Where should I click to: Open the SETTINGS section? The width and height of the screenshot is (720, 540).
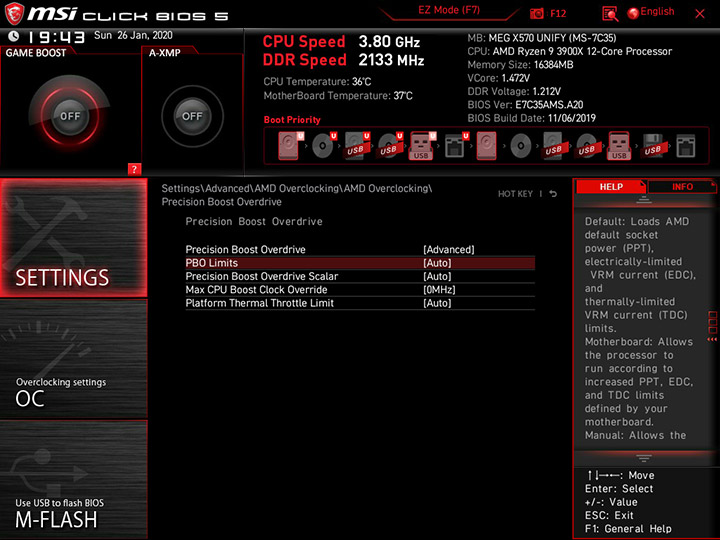[73, 237]
